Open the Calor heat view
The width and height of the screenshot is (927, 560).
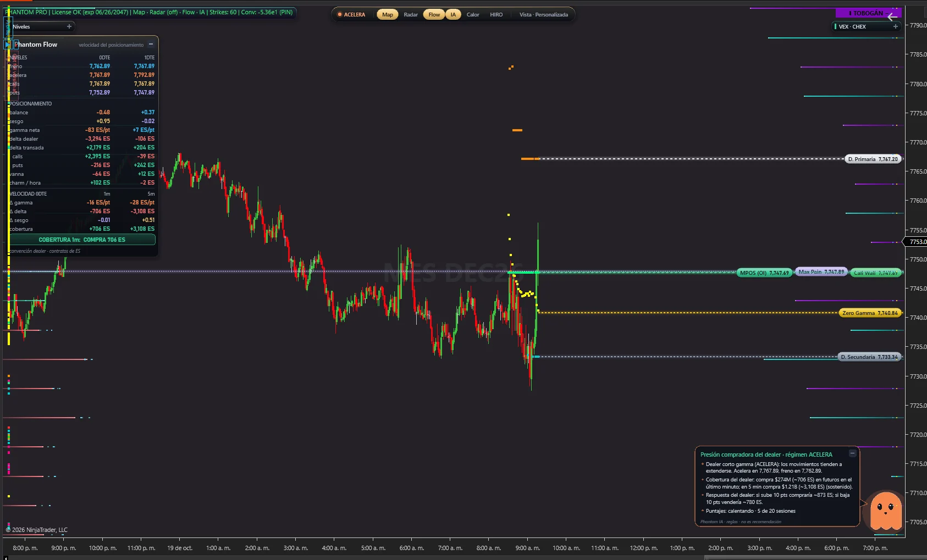click(x=473, y=15)
